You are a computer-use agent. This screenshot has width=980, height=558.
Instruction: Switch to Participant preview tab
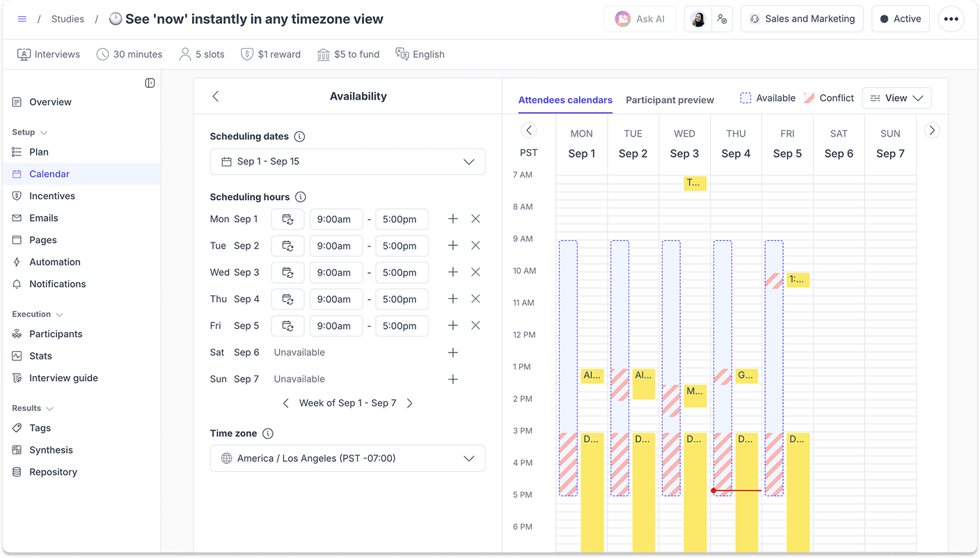[x=670, y=100]
